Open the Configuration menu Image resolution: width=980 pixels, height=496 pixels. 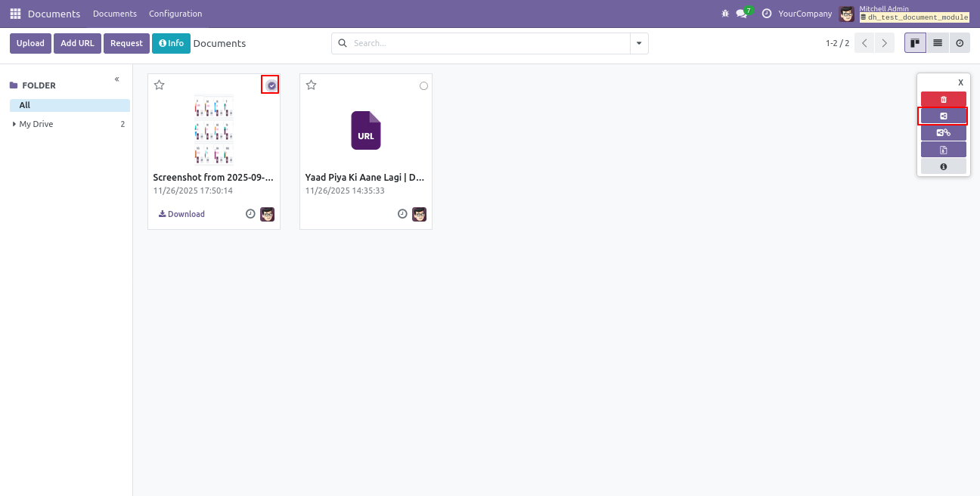coord(175,14)
